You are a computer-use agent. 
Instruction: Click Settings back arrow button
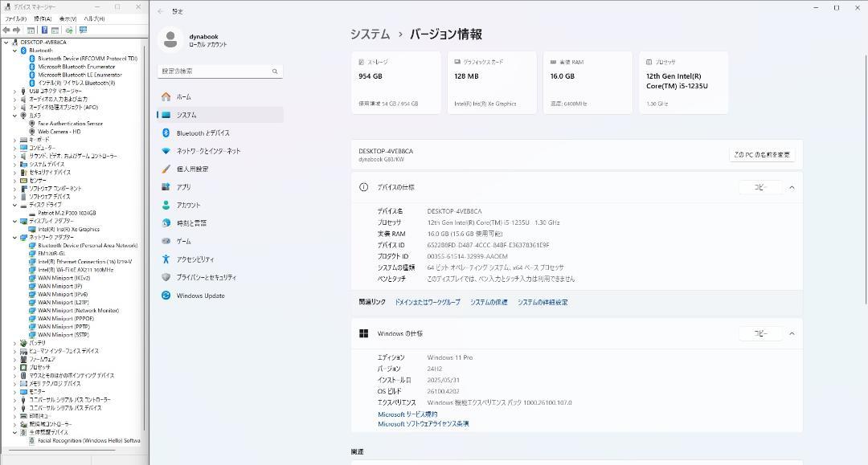(161, 11)
